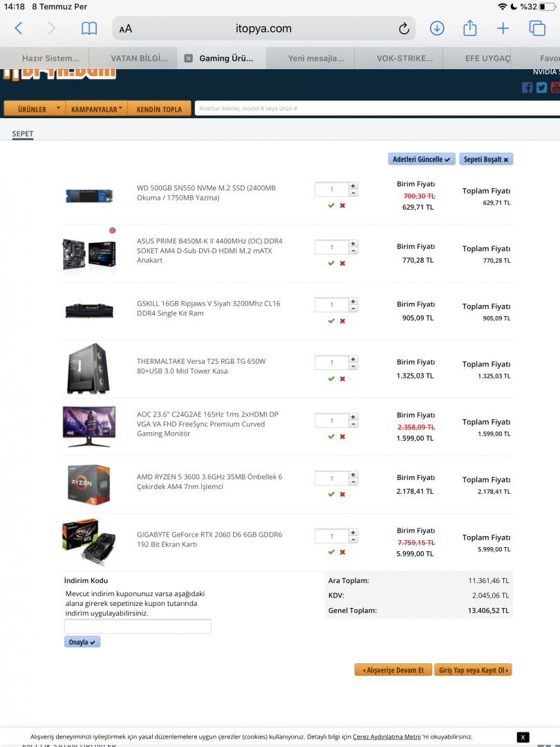
Task: Reload the itopya.com page
Action: [x=404, y=28]
